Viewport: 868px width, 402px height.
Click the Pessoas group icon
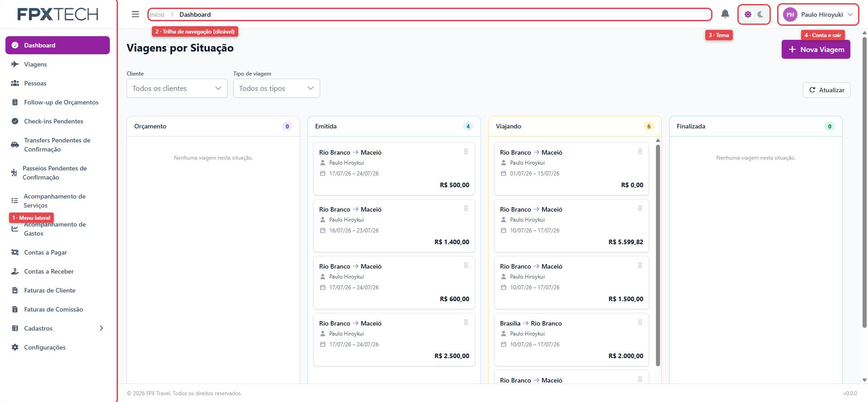point(15,83)
